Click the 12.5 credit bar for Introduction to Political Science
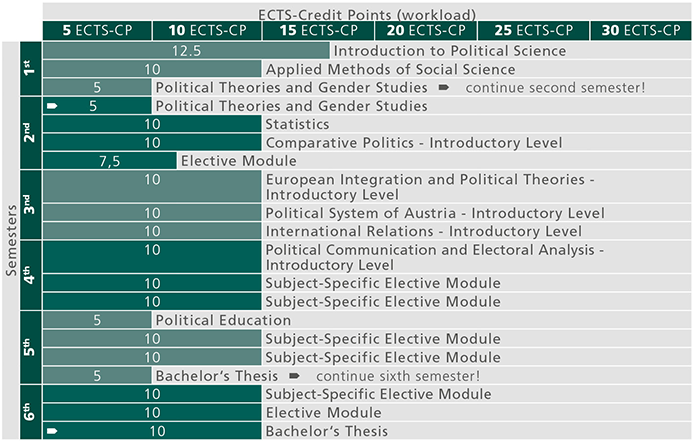The width and height of the screenshot is (695, 442). point(186,51)
